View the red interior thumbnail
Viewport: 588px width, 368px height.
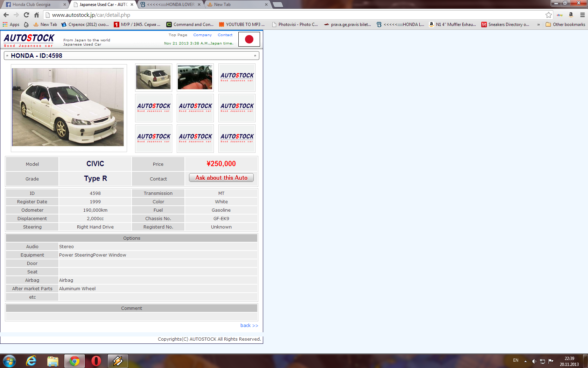pos(195,77)
